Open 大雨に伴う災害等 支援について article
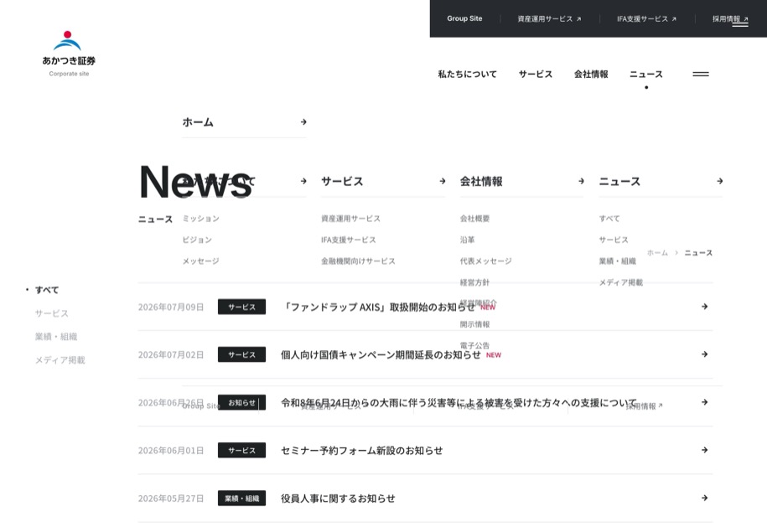The height and width of the screenshot is (532, 767). 459,402
